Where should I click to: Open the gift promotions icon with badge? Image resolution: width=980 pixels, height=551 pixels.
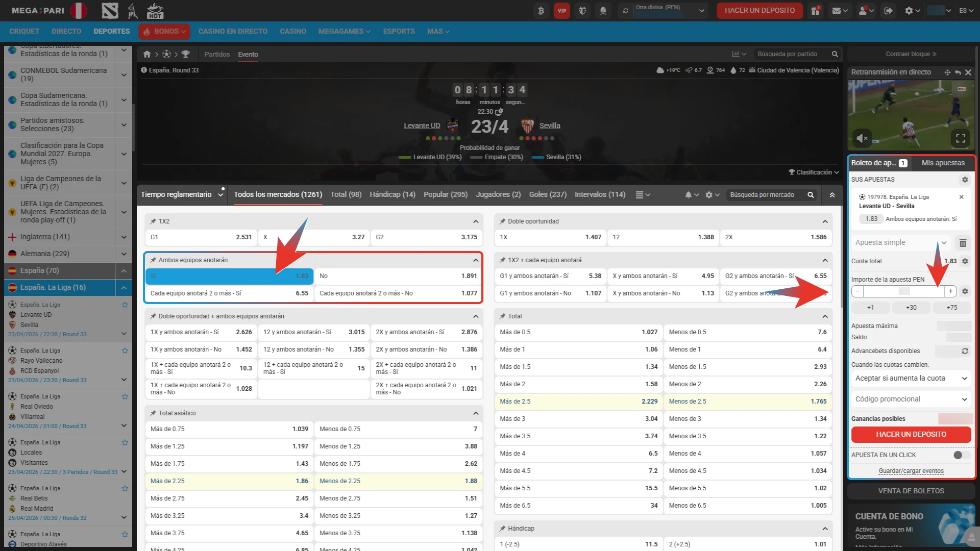click(x=815, y=10)
